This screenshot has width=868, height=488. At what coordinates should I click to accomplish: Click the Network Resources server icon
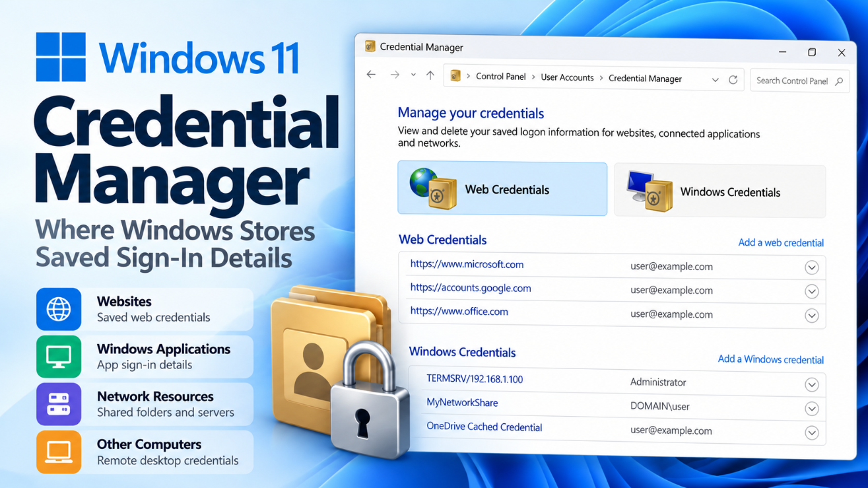59,404
